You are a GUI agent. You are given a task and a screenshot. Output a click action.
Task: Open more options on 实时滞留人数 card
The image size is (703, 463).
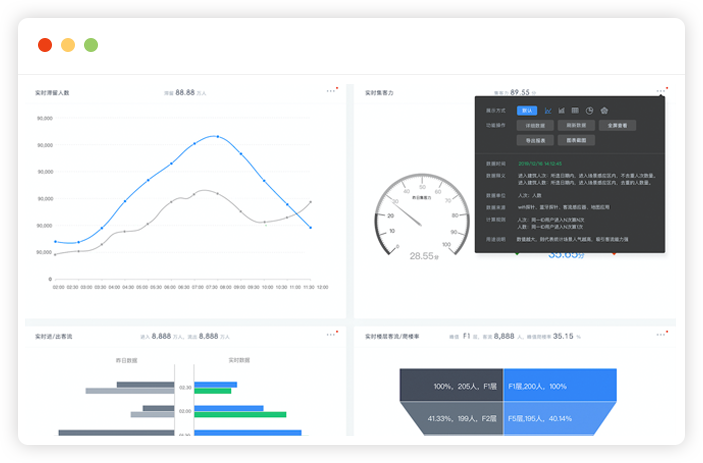(331, 91)
